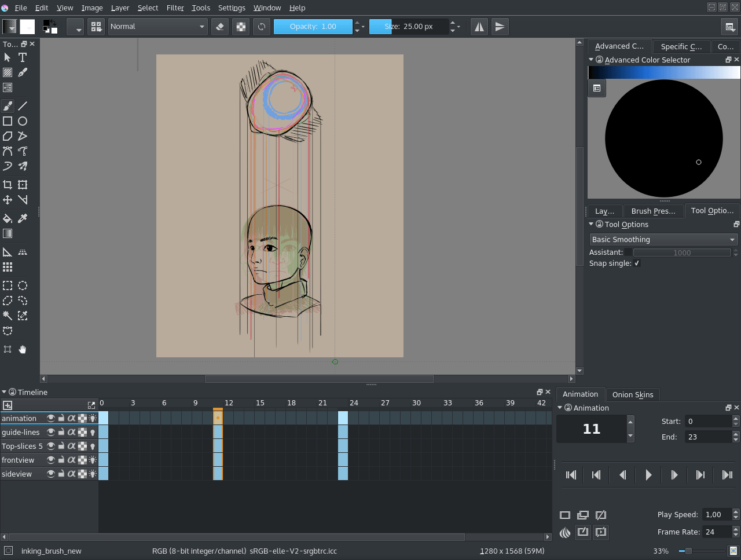Image resolution: width=741 pixels, height=560 pixels.
Task: Mirror the canvas horizontally
Action: tap(479, 26)
